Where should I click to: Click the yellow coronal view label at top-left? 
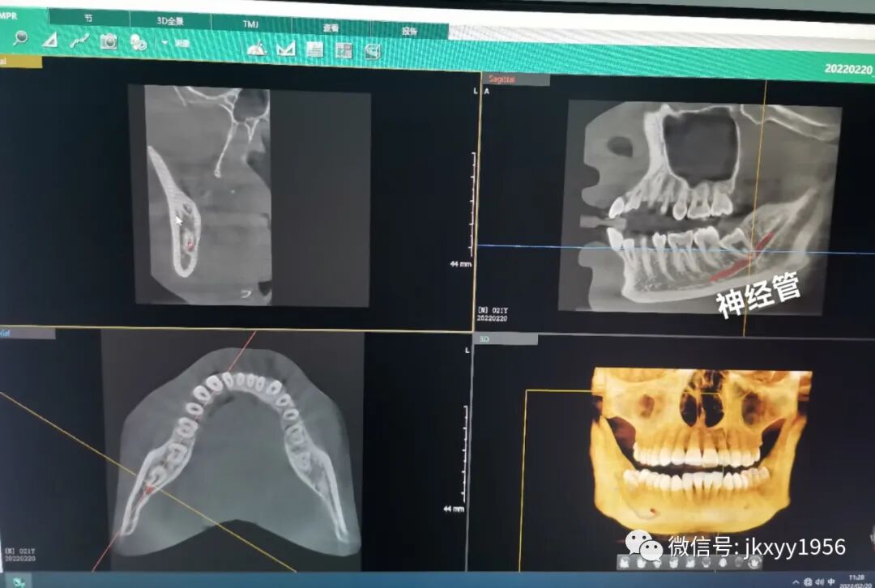(20, 62)
